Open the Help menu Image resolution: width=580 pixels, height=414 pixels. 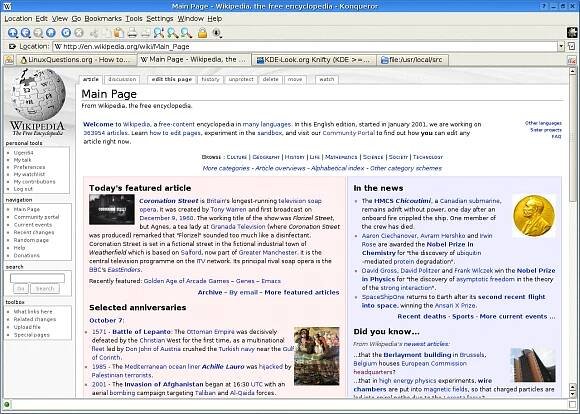(x=215, y=18)
